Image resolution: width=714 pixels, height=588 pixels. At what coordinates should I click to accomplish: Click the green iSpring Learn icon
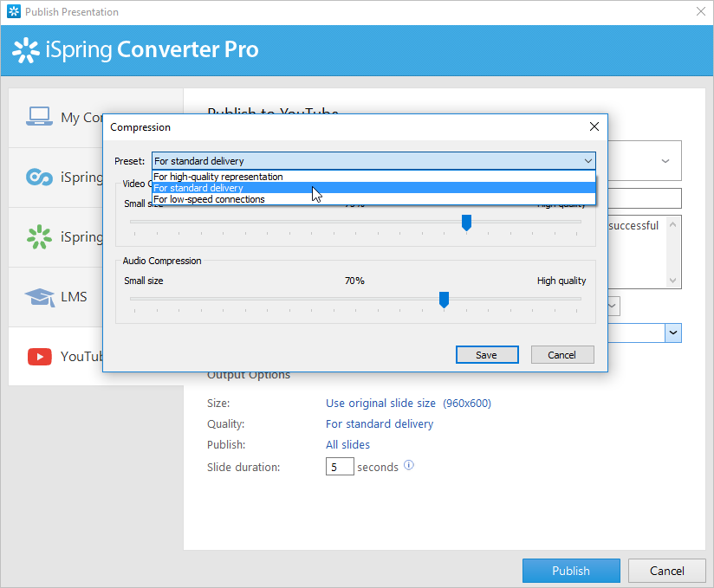pos(39,236)
